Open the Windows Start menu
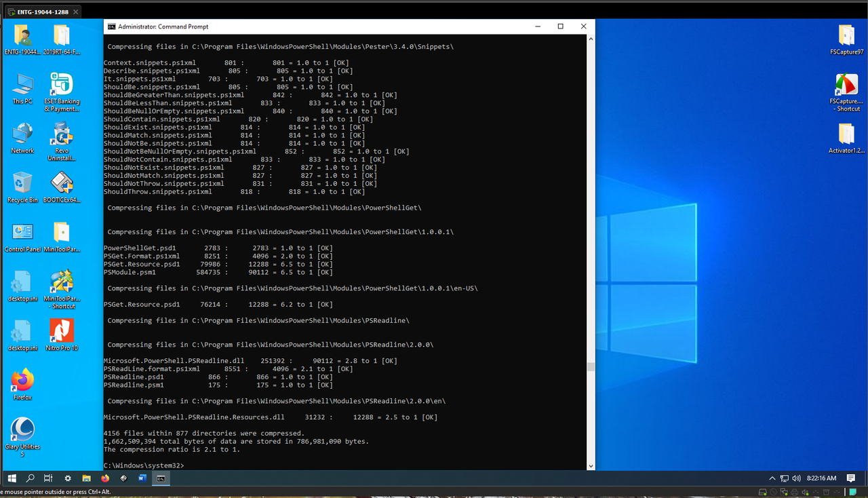This screenshot has width=868, height=498. coord(12,478)
